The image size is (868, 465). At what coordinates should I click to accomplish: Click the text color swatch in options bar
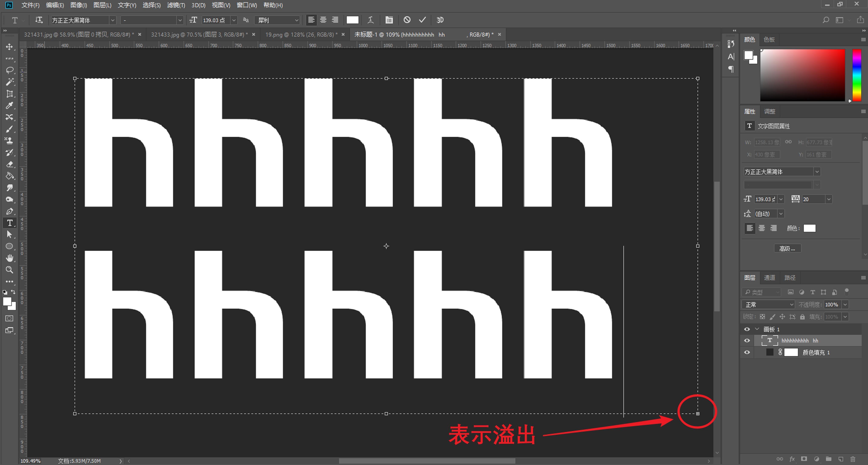coord(352,20)
